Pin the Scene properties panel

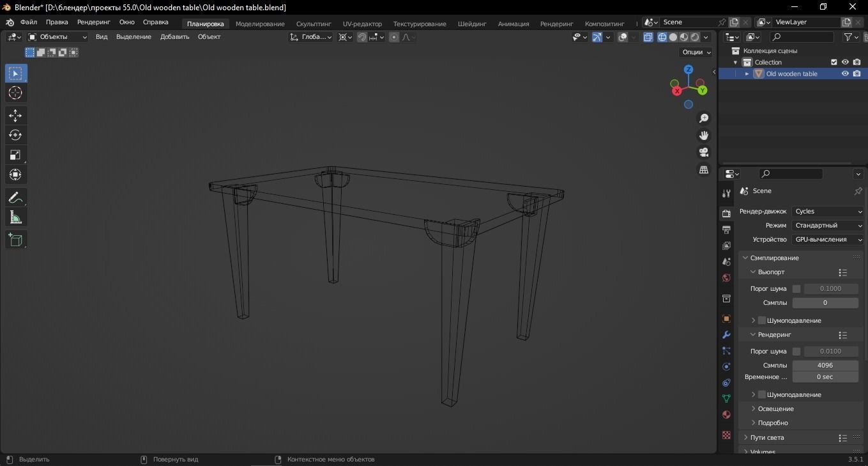click(x=858, y=191)
